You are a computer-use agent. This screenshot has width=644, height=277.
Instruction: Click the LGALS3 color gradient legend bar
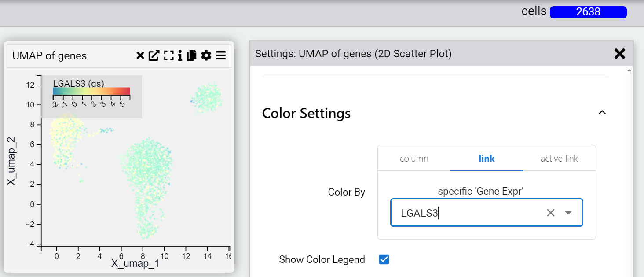click(x=91, y=91)
